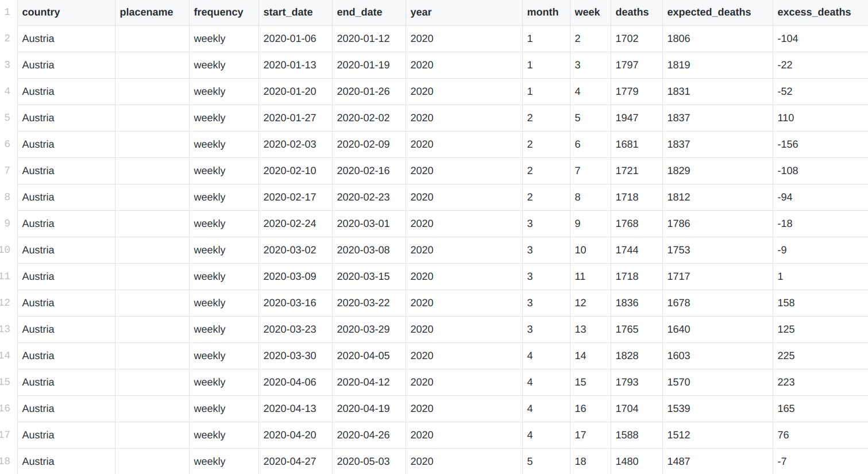This screenshot has height=474, width=868.
Task: Click line number 5 in the gutter
Action: point(7,117)
